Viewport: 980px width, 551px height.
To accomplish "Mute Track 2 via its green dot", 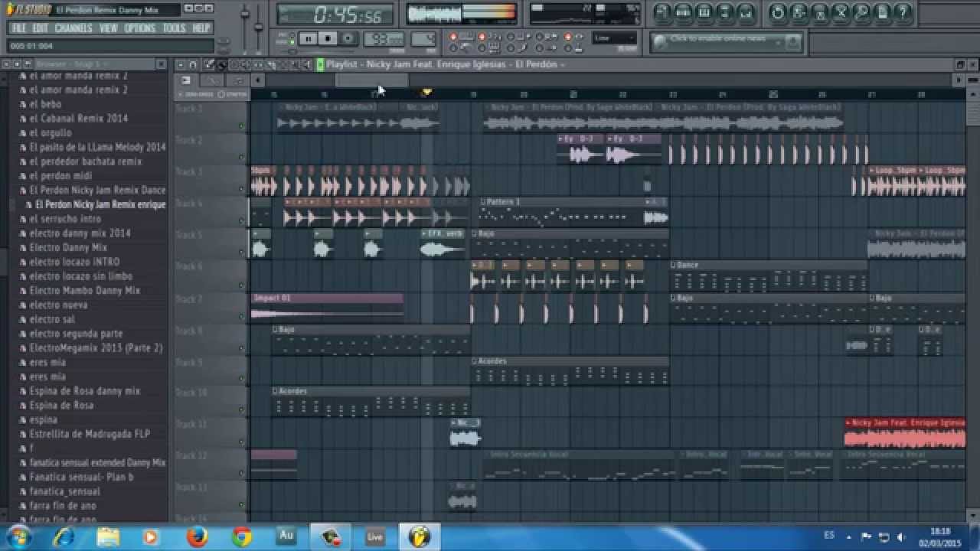I will coord(241,158).
